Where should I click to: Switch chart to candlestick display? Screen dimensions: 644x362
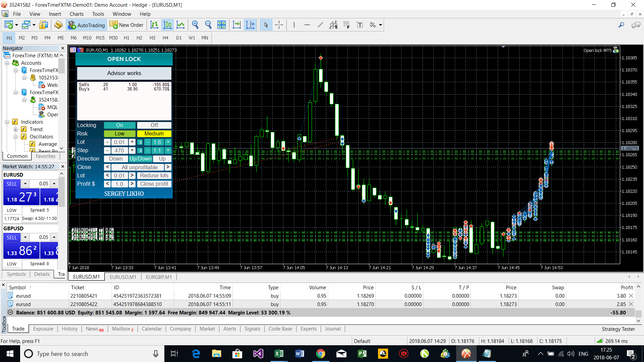coord(167,25)
